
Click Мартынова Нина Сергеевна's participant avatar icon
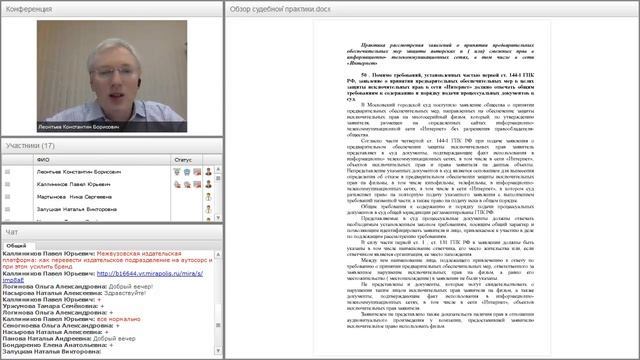209,197
